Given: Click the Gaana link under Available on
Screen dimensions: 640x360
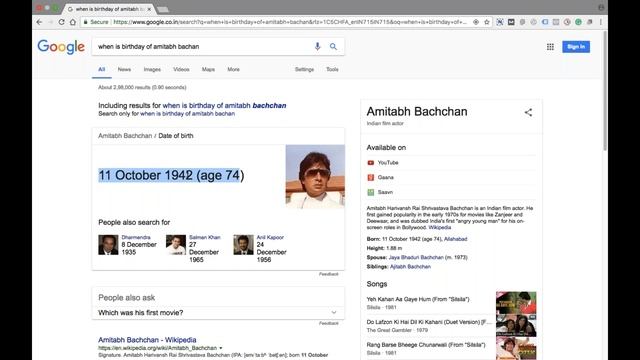Looking at the screenshot, I should click(x=386, y=177).
